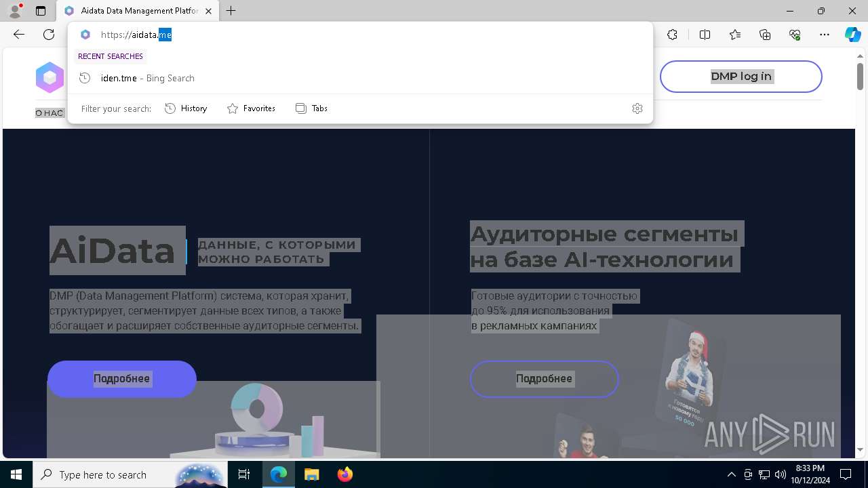This screenshot has width=868, height=488.
Task: Click the DMP log in button
Action: pos(741,77)
